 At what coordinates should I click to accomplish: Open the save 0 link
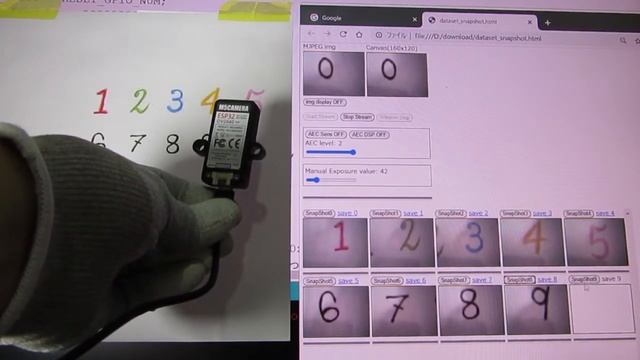(x=347, y=213)
